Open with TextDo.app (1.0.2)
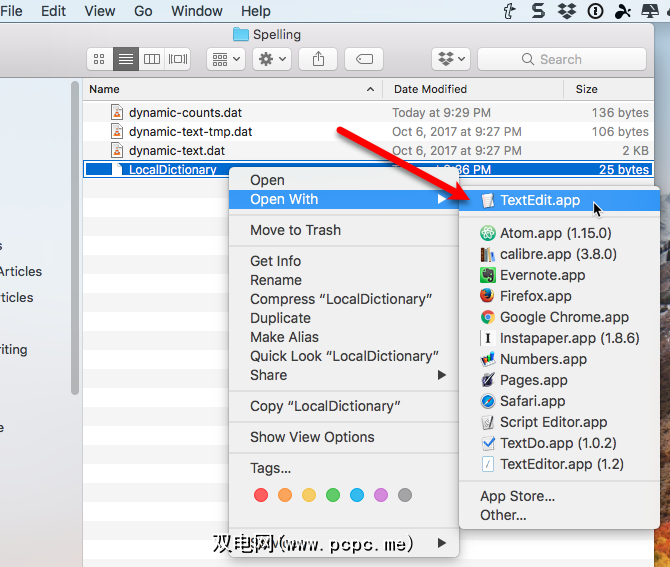 [x=559, y=443]
